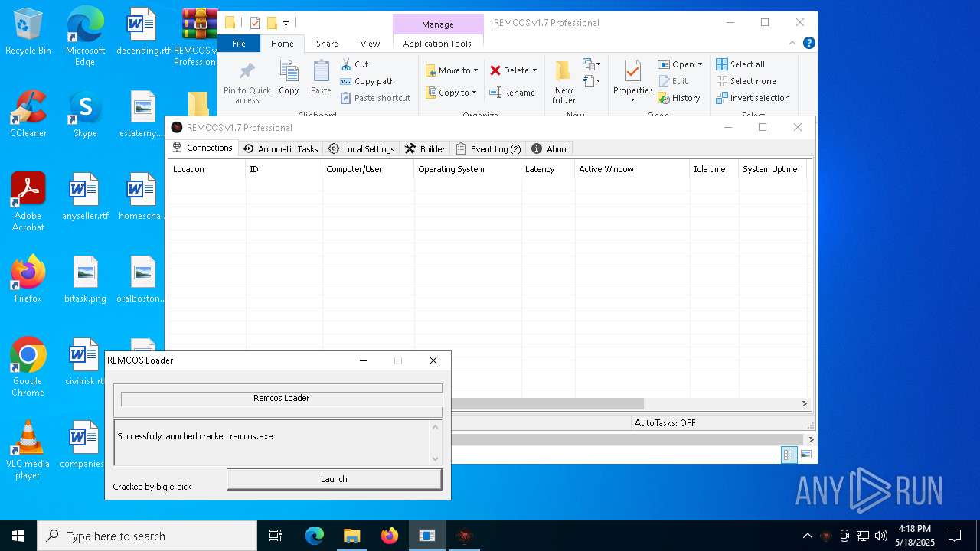This screenshot has height=551, width=980.
Task: Open Explorer Help question mark icon
Action: pos(808,44)
